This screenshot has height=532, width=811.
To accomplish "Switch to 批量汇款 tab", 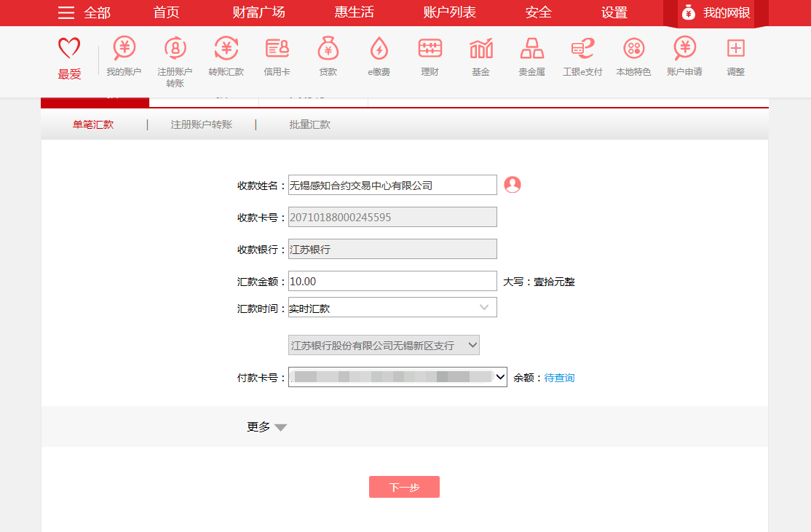I will tap(310, 124).
